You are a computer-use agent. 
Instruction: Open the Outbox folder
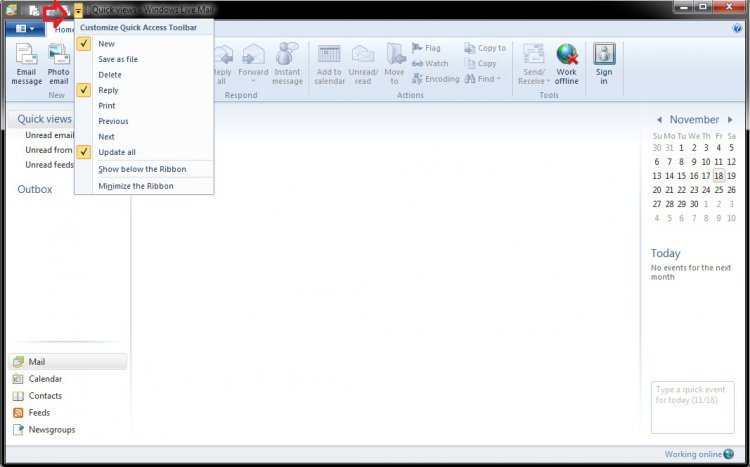coord(35,189)
